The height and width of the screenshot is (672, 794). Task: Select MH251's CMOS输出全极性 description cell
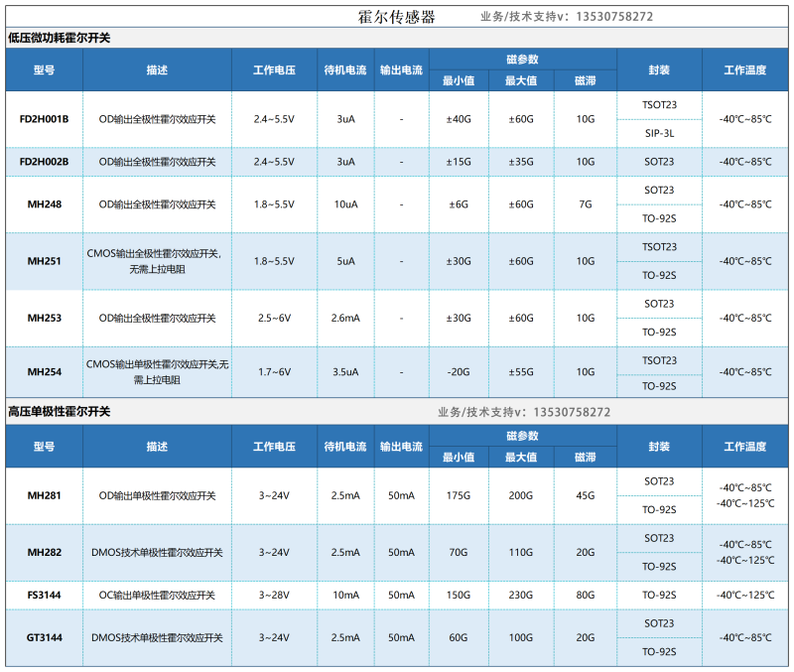coord(156,261)
